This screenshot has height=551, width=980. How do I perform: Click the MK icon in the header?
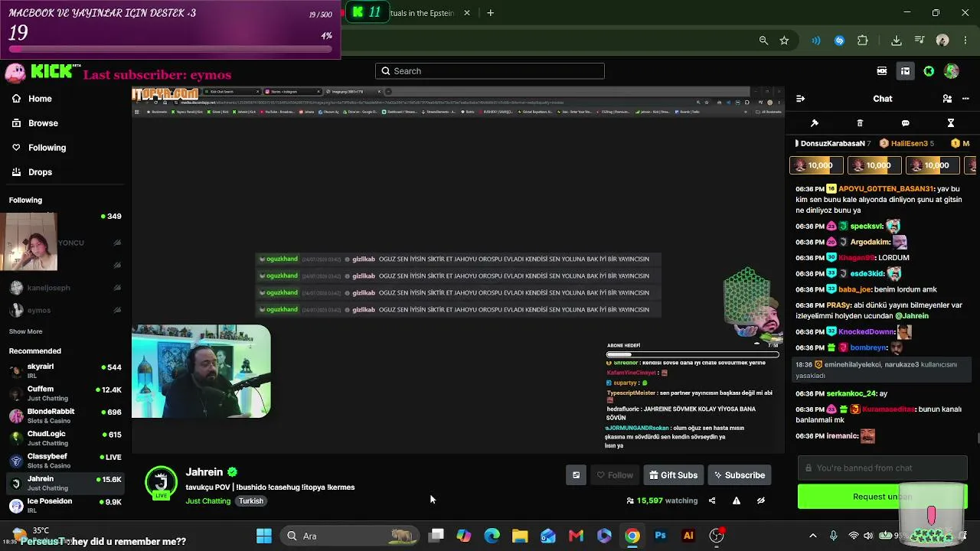click(882, 71)
